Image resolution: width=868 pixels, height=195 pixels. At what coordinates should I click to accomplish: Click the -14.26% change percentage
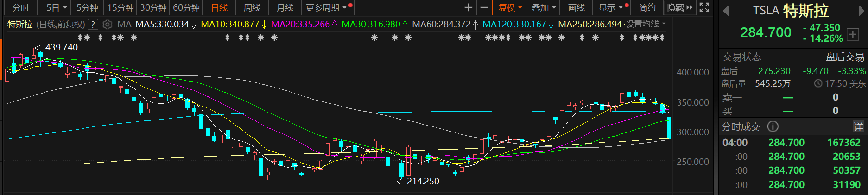823,38
